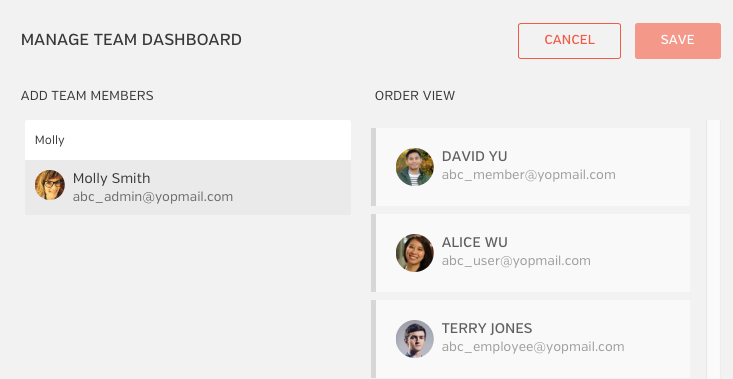Screen dimensions: 733x379
Task: Click the abc_member@yopmail.com email text
Action: click(x=529, y=175)
